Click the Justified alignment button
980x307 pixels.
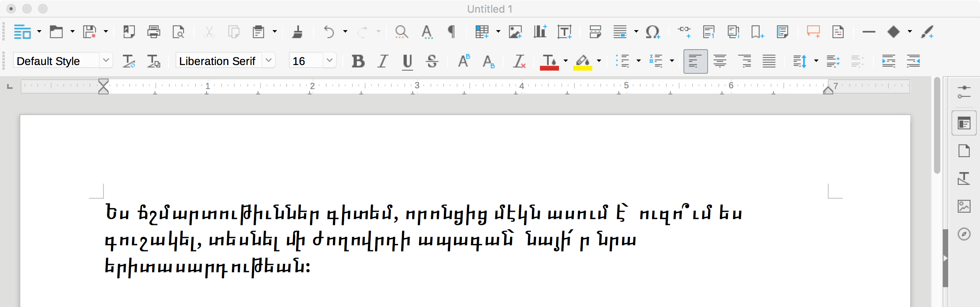click(769, 61)
